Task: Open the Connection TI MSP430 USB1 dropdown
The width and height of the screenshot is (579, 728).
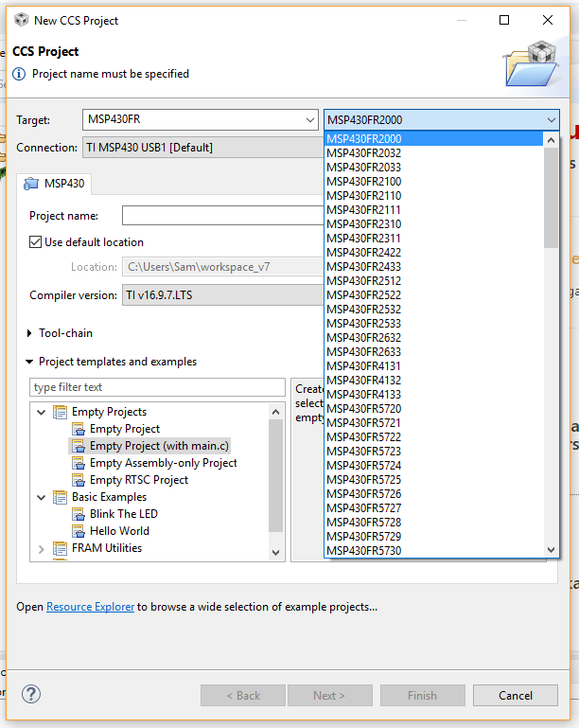Action: (203, 147)
